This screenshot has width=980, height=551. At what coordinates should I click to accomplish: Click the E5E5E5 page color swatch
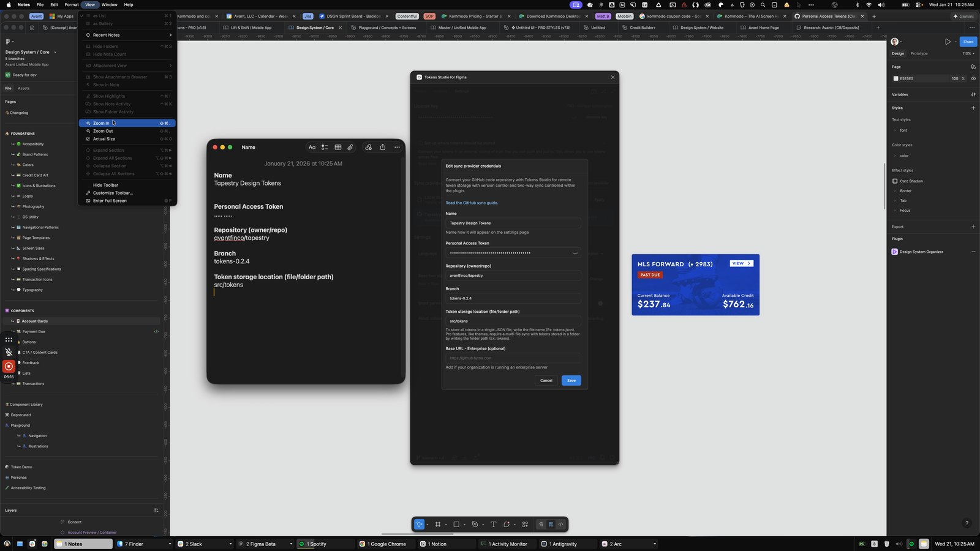pos(895,78)
